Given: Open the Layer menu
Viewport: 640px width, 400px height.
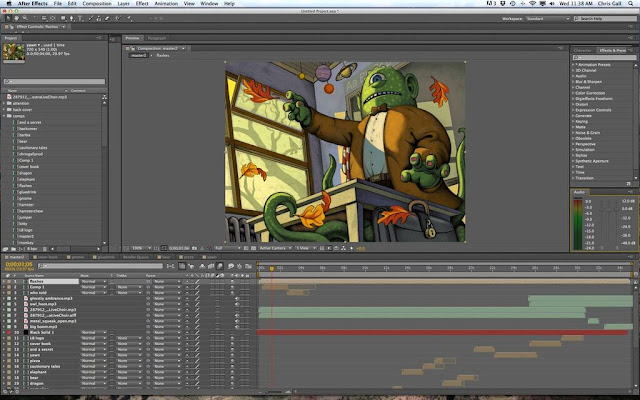Looking at the screenshot, I should 124,4.
